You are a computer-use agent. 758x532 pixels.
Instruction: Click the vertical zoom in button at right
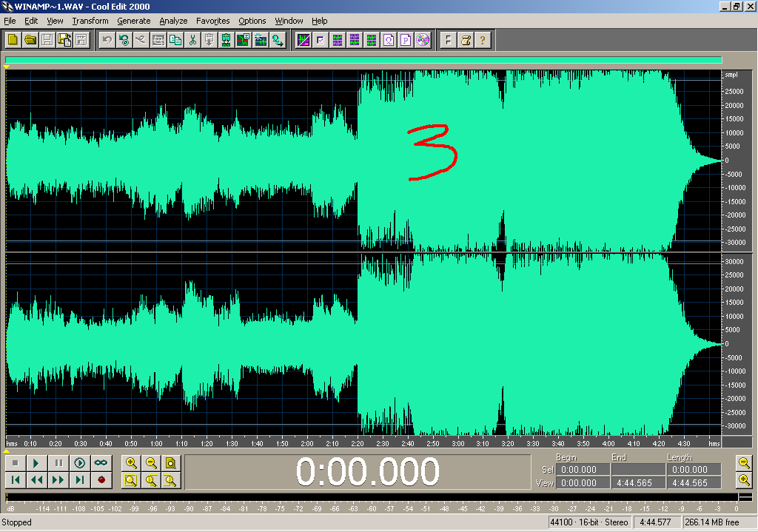(745, 462)
